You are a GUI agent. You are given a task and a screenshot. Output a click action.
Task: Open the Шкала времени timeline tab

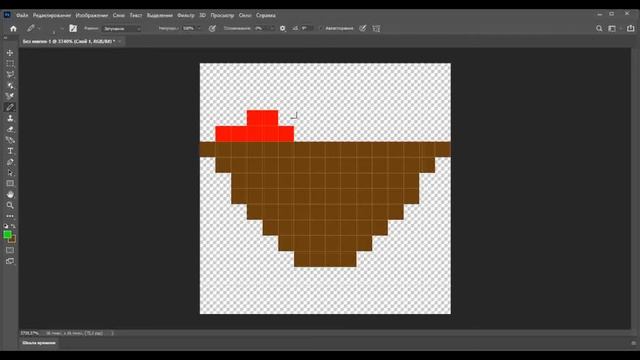[x=39, y=343]
